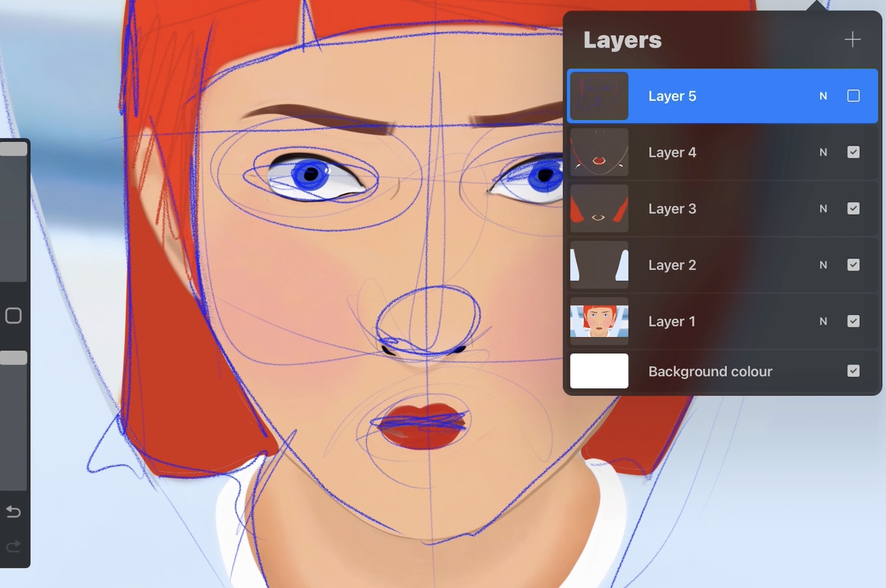Toggle Background colour visibility checkbox
The width and height of the screenshot is (886, 588).
tap(853, 371)
